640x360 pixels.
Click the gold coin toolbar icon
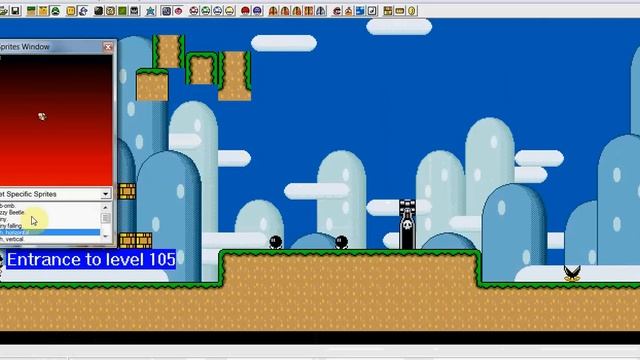point(411,11)
